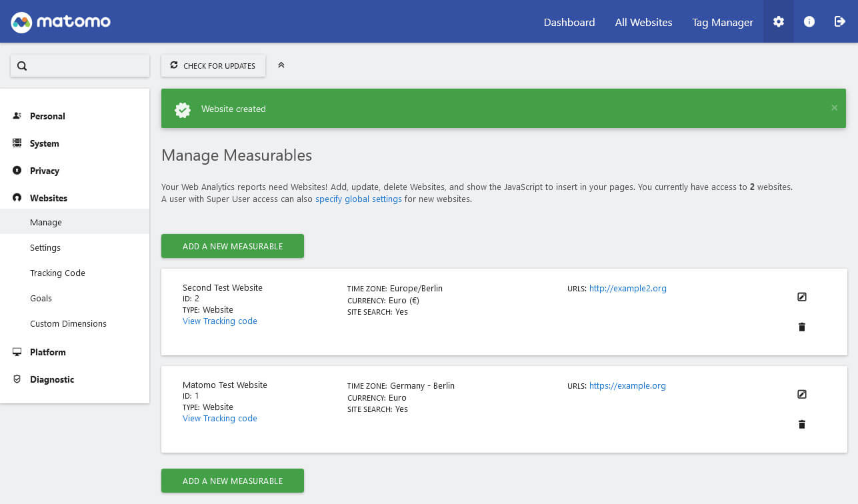Open the Diagnostic section
Viewport: 858px width, 504px height.
[52, 379]
